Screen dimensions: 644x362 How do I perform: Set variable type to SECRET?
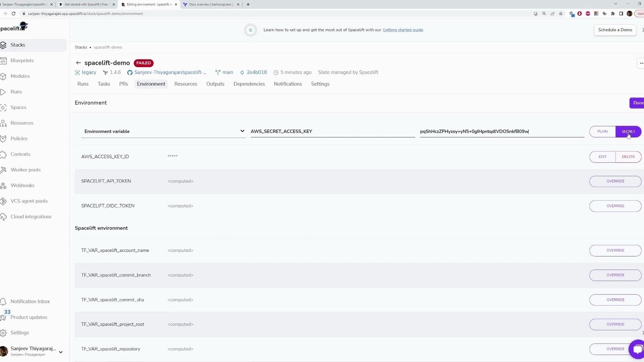pyautogui.click(x=628, y=132)
